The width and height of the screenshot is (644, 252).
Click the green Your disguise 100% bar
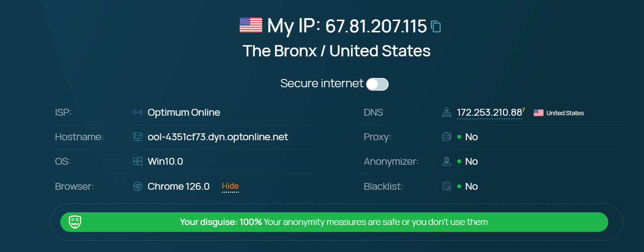[333, 222]
